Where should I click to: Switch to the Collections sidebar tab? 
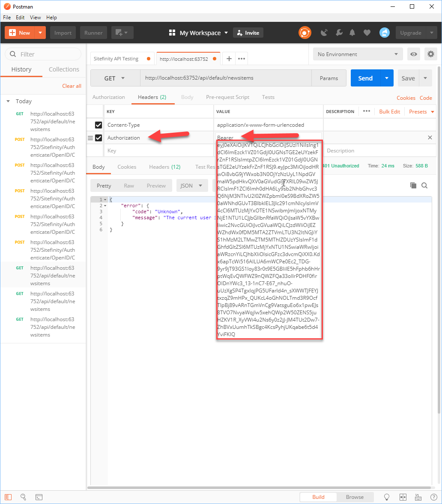[64, 69]
